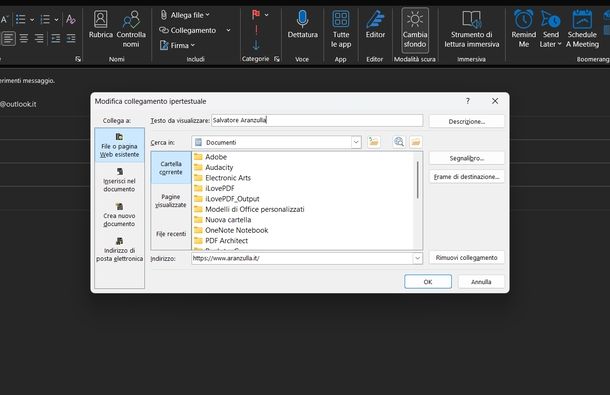Open Allega file dropdown

185,15
